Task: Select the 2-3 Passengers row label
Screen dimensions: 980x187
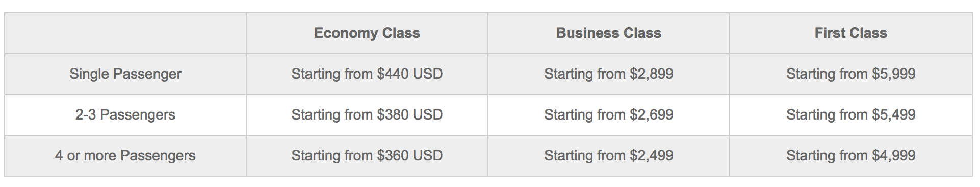Action: [x=125, y=115]
